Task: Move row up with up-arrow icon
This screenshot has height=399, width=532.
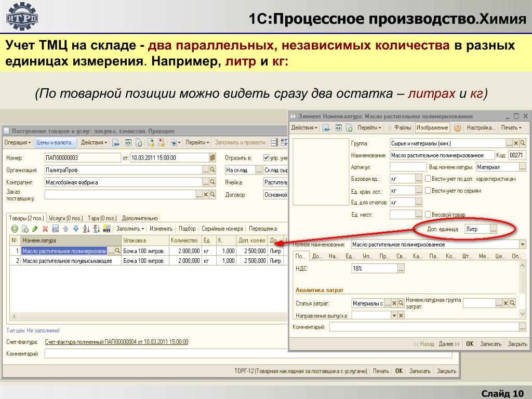Action: [66, 229]
